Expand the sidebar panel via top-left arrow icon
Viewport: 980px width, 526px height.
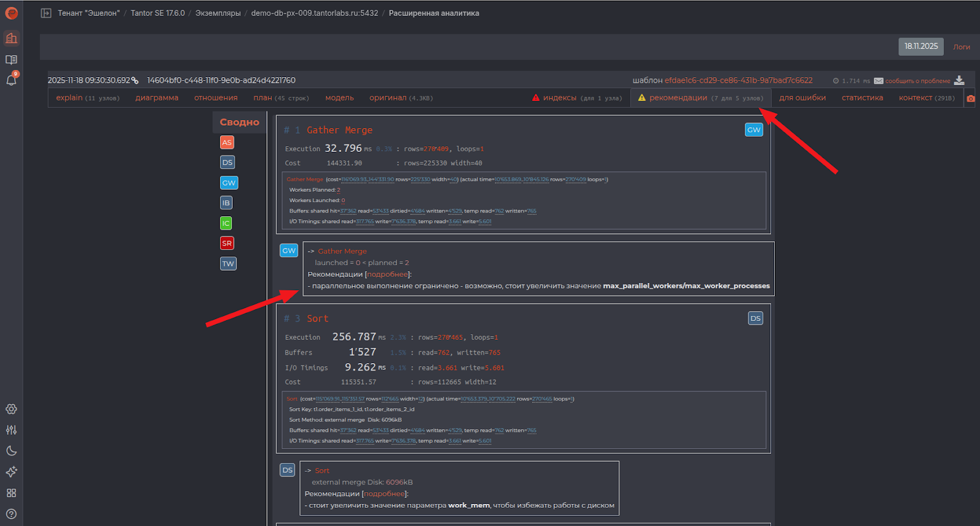pos(46,13)
